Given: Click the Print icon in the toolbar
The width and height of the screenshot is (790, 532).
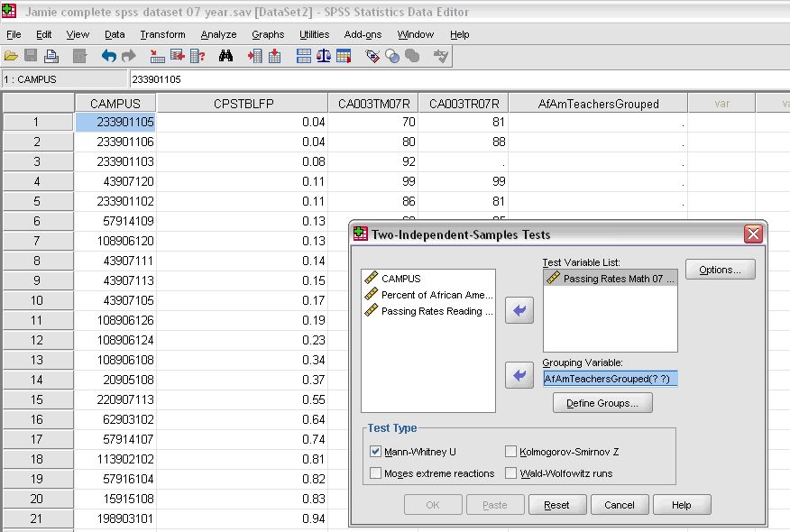Looking at the screenshot, I should click(x=51, y=56).
